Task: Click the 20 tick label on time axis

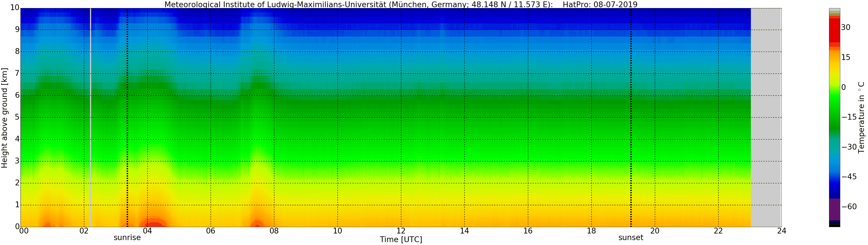Action: coord(655,231)
